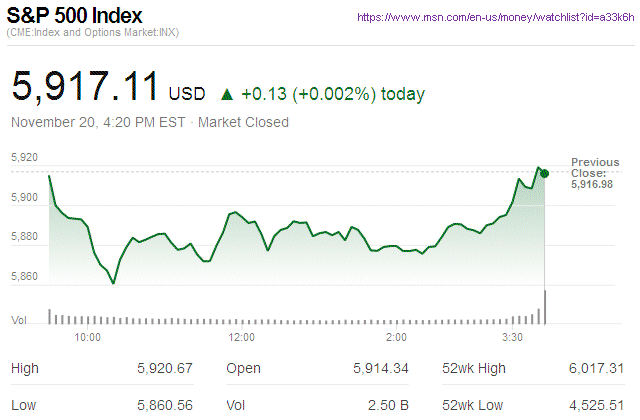Click the Vol axis label on chart
Viewport: 640px width, 420px height.
point(18,320)
